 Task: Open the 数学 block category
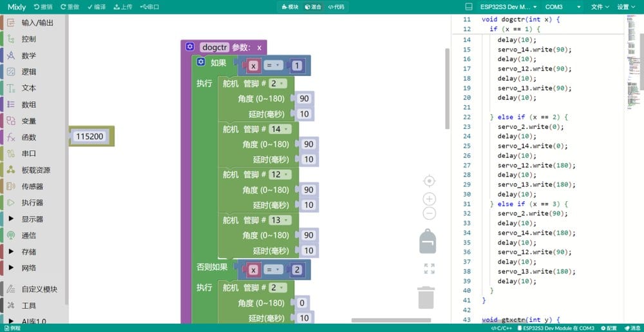pyautogui.click(x=33, y=55)
